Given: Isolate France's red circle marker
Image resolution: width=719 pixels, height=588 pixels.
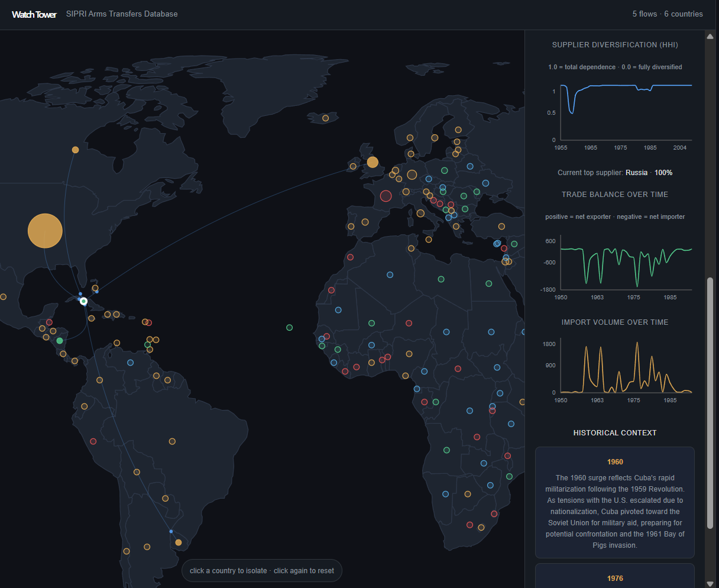Looking at the screenshot, I should coord(386,196).
